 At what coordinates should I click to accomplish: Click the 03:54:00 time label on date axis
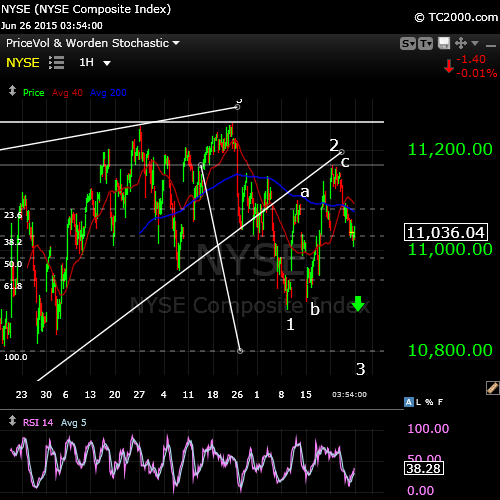pyautogui.click(x=349, y=395)
